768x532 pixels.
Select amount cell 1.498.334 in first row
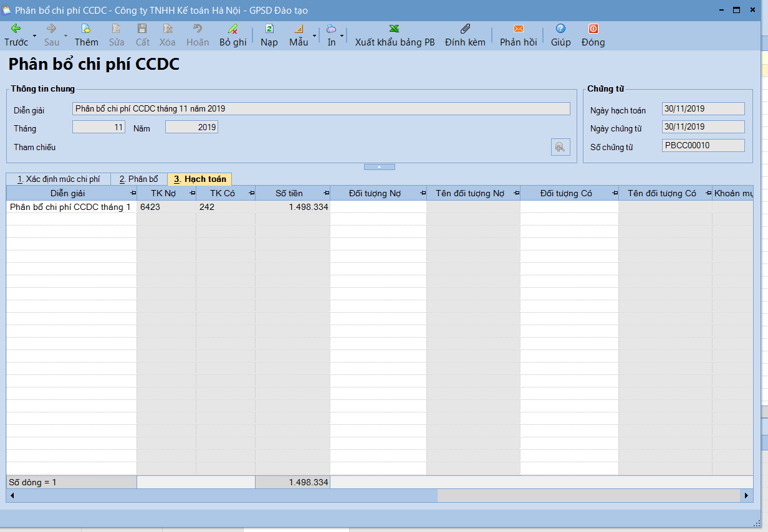[292, 207]
